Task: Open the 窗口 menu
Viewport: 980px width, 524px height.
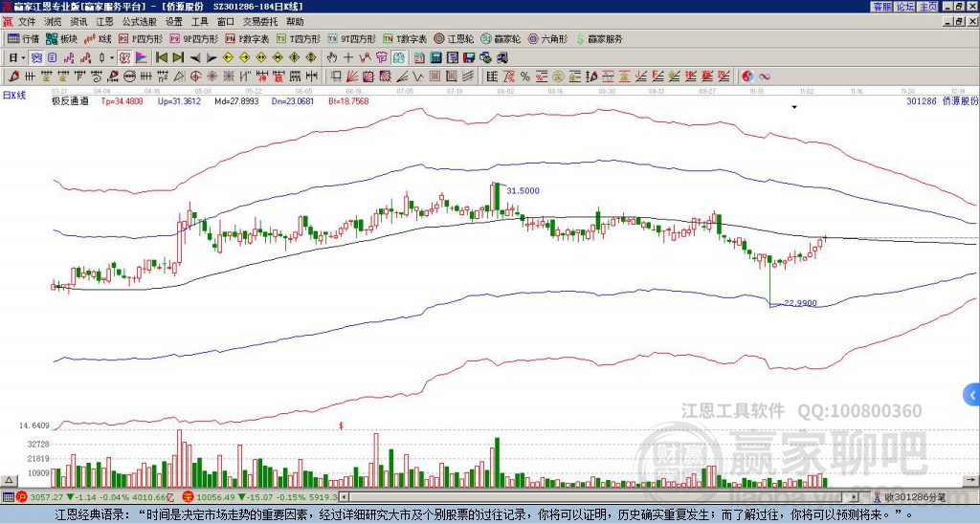Action: [x=226, y=22]
